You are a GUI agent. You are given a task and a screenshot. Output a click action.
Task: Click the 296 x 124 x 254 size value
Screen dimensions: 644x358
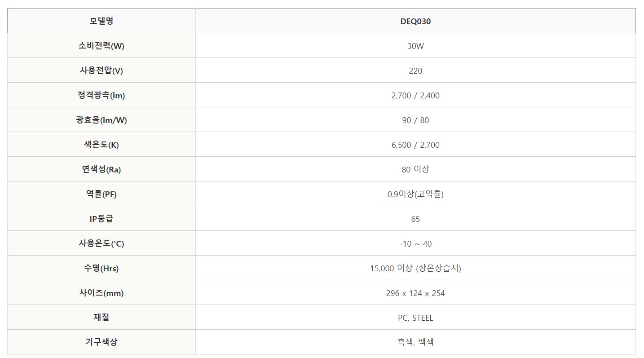click(x=415, y=293)
